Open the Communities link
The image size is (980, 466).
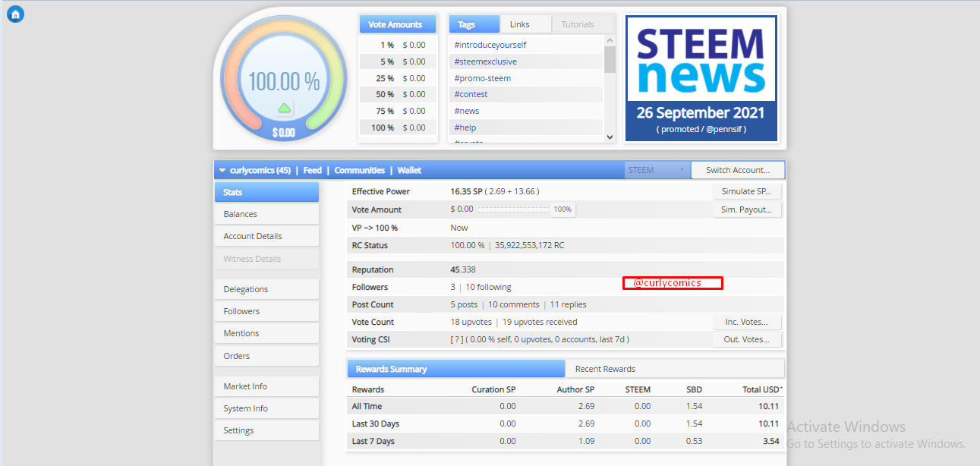coord(359,171)
